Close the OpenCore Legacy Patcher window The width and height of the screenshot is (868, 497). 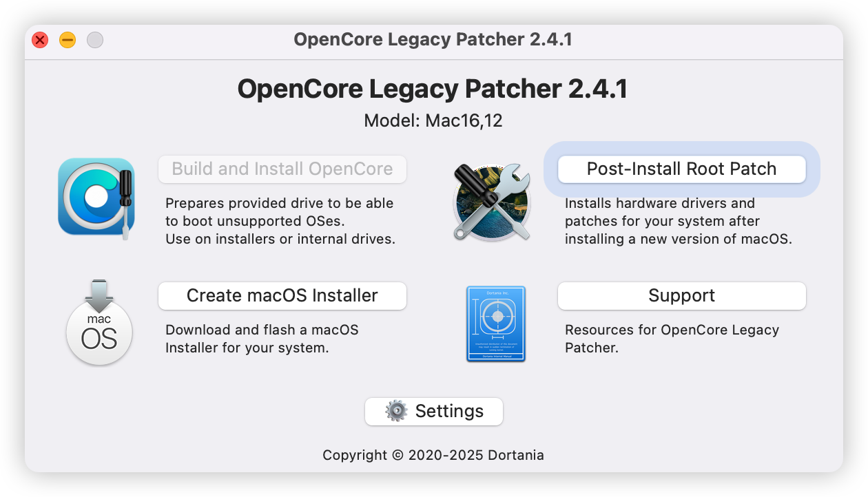41,40
